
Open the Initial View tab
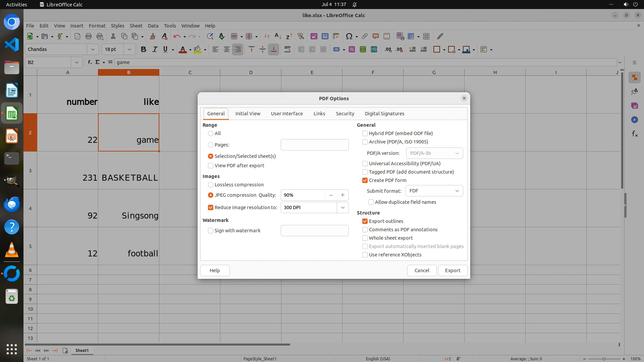point(248,114)
